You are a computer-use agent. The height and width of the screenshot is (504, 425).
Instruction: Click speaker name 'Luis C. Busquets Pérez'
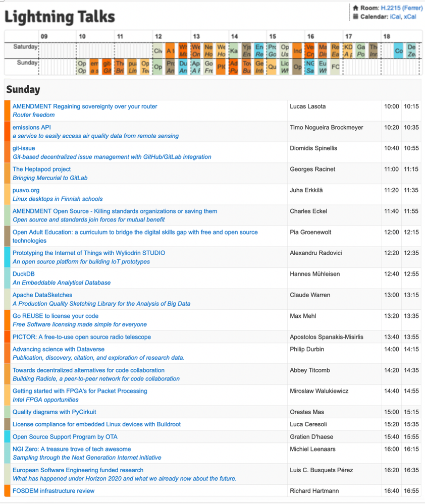[322, 470]
